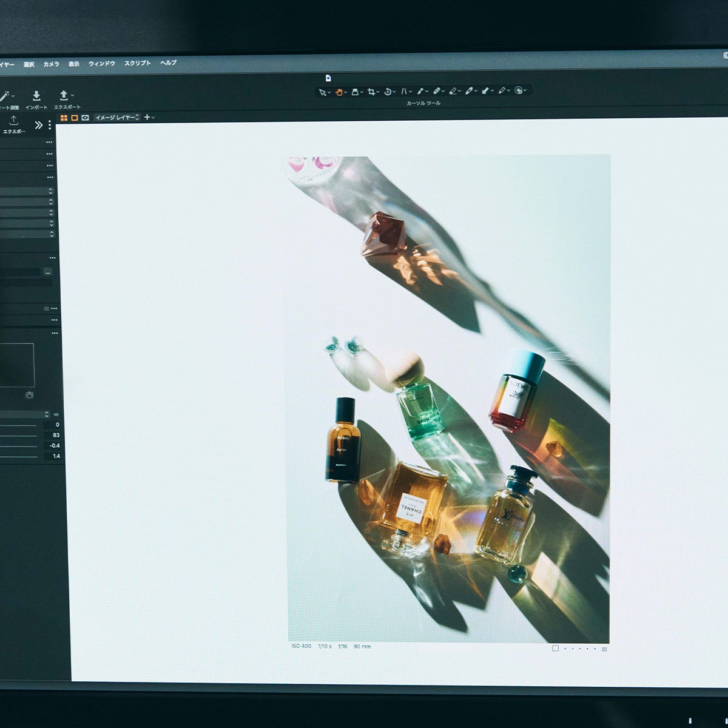Open the ウィンドウ (Window) menu
728x728 pixels.
(101, 64)
